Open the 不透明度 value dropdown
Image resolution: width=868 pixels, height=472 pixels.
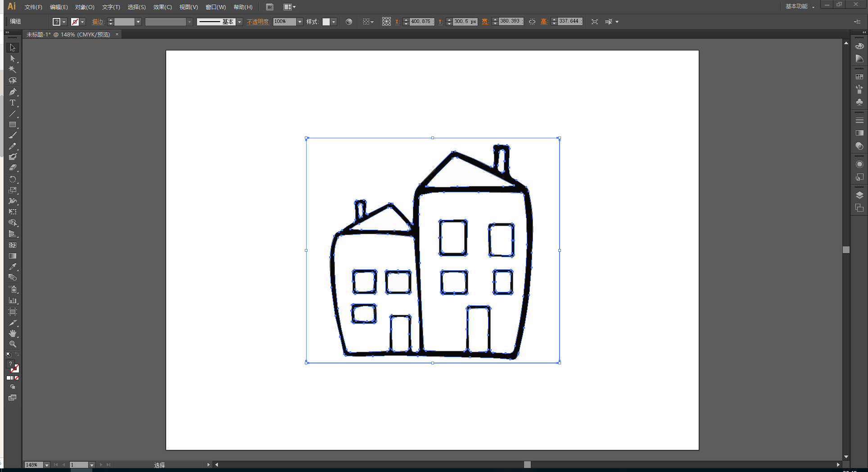(300, 21)
